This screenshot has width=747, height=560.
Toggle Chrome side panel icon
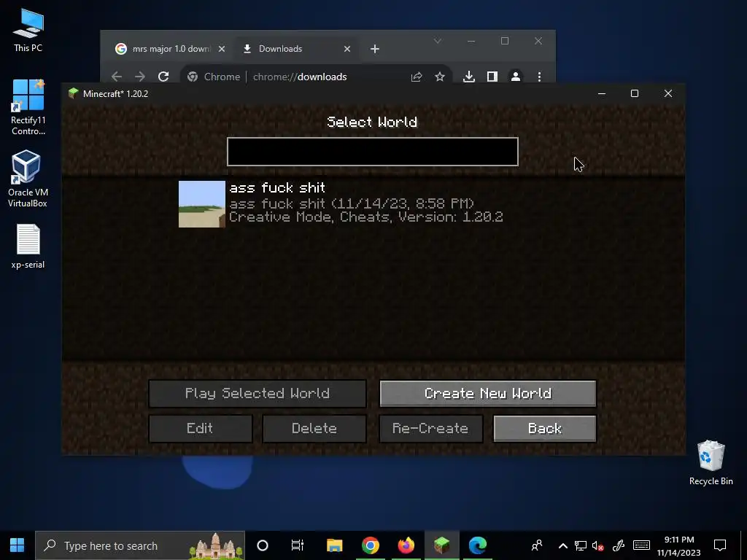492,77
